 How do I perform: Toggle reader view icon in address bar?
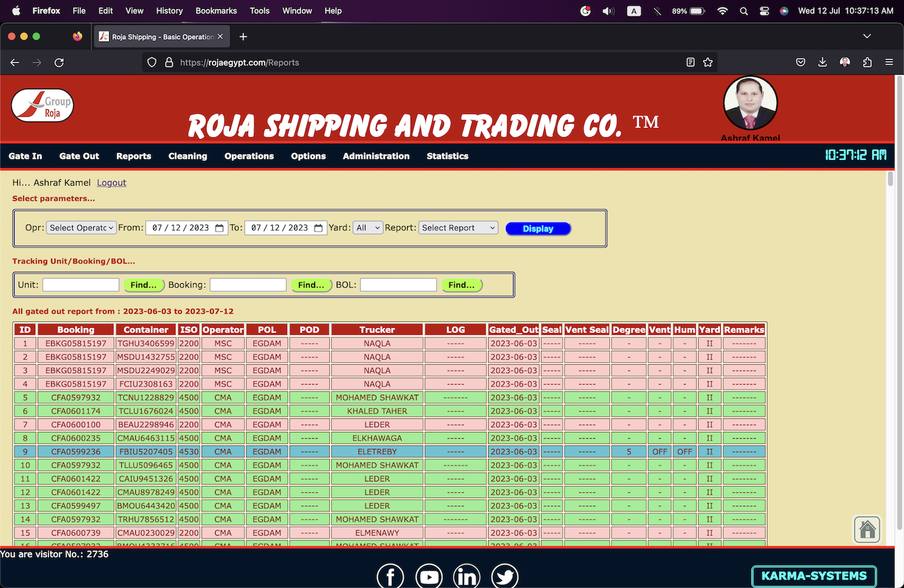pos(690,62)
